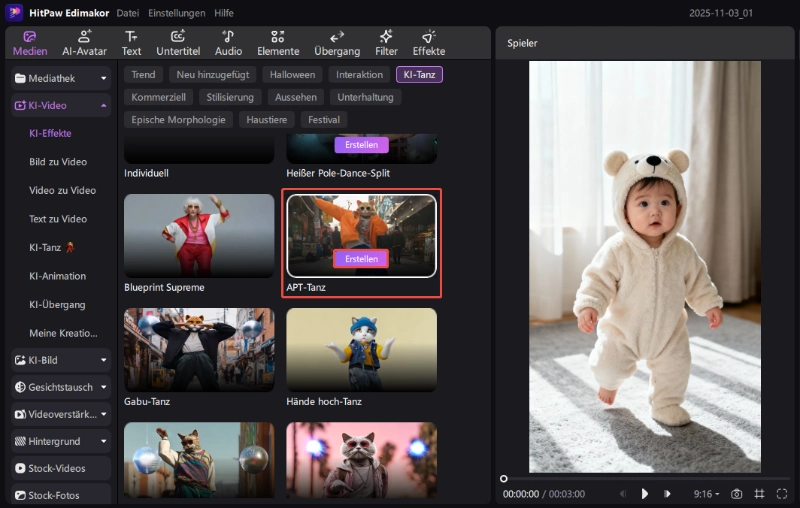Screen dimensions: 800x508
Task: Select the Untertitel (subtitles) tool
Action: pos(178,42)
